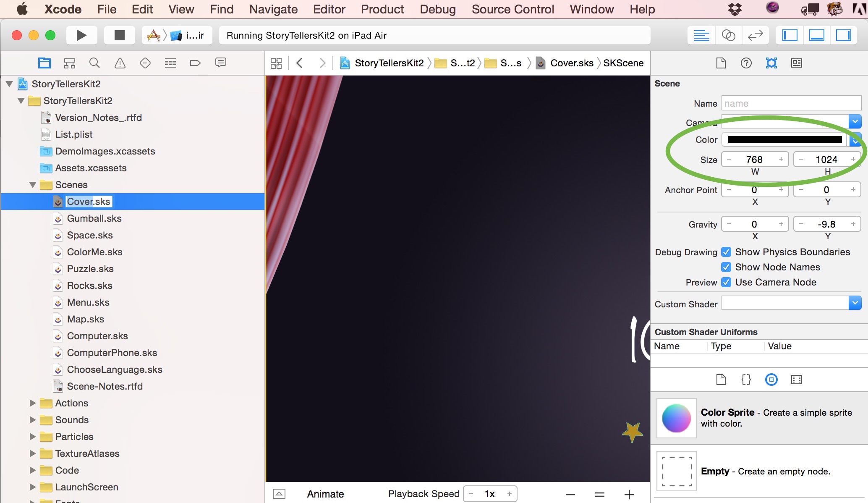Open the Report navigator speech bubble
The height and width of the screenshot is (503, 868).
pos(220,63)
